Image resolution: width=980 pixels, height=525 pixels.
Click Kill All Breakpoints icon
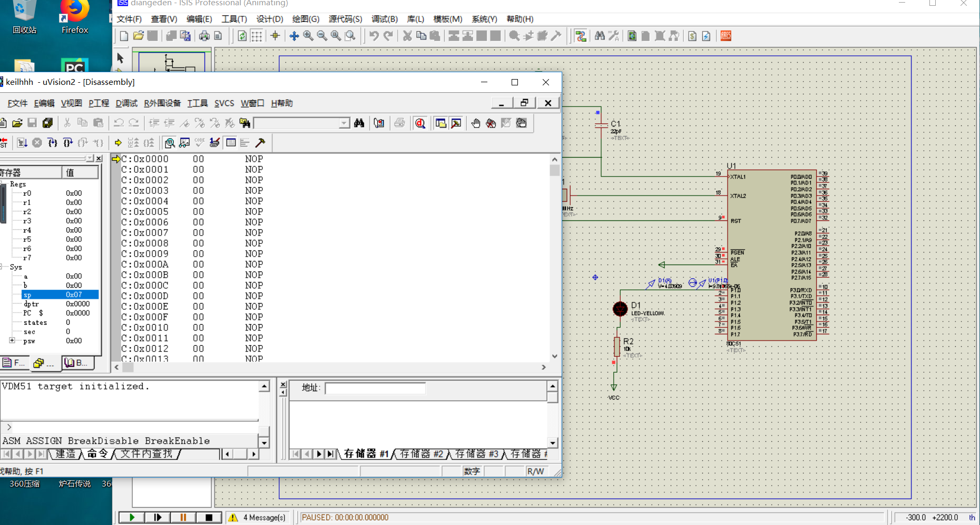(x=491, y=123)
